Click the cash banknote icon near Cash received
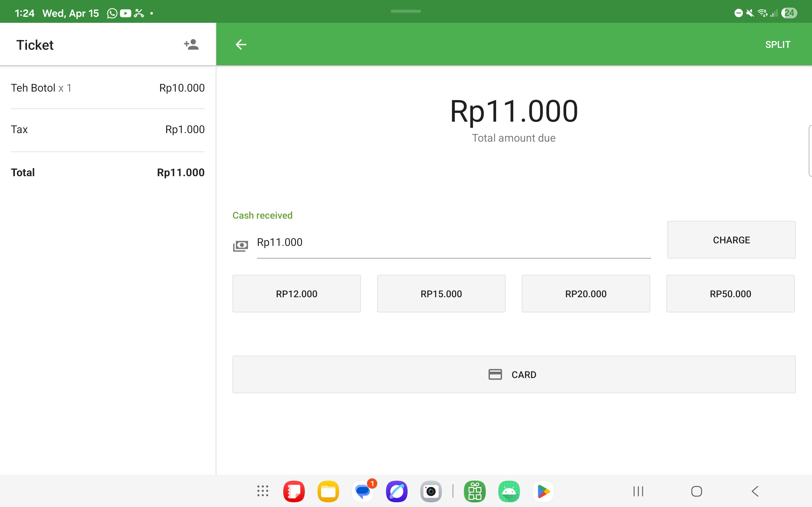Viewport: 812px width, 507px height. [x=240, y=245]
